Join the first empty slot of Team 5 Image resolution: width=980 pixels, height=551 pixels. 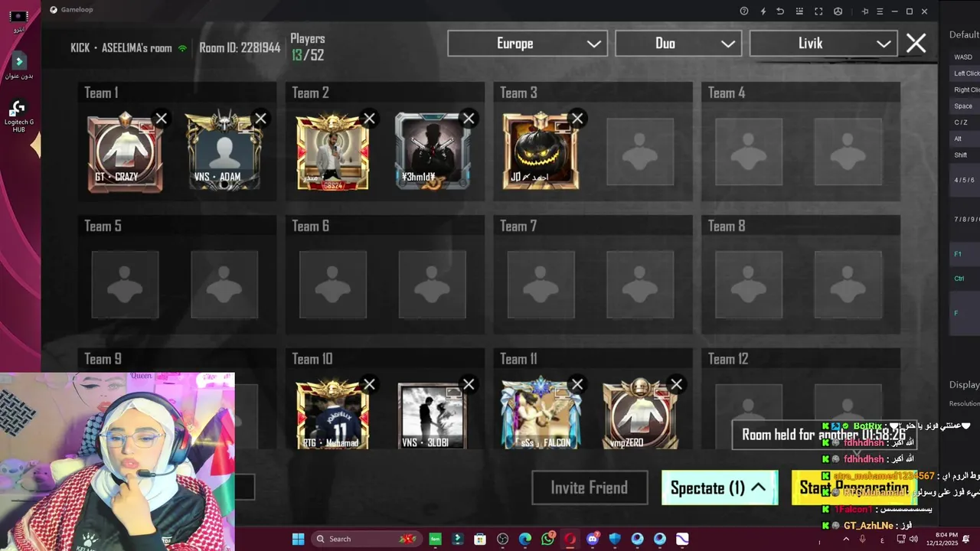(125, 285)
